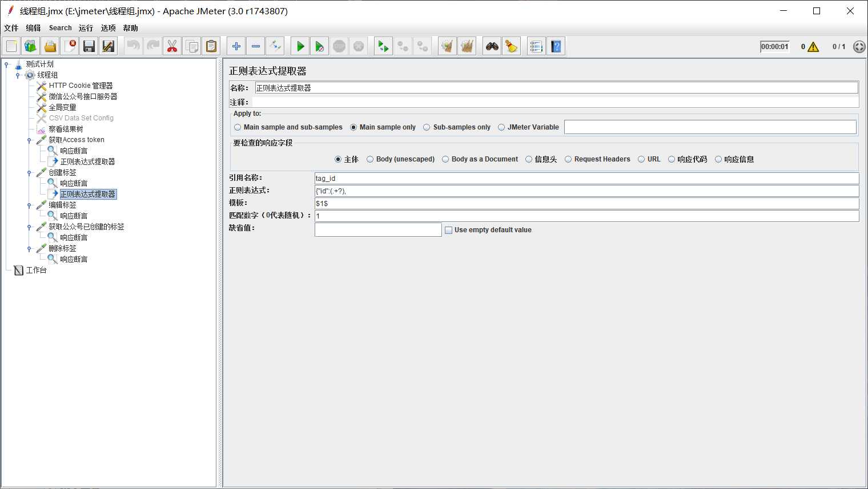Click the Add plus toolbar icon

[236, 46]
